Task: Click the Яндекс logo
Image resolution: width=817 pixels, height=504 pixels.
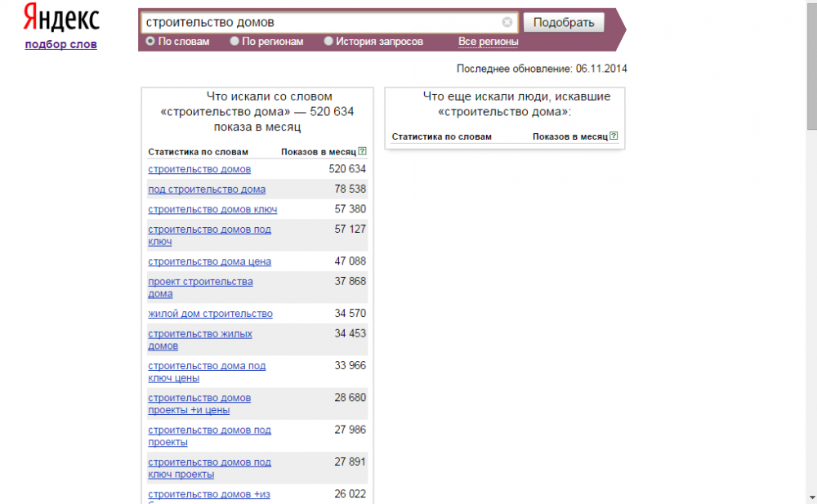Action: tap(60, 19)
